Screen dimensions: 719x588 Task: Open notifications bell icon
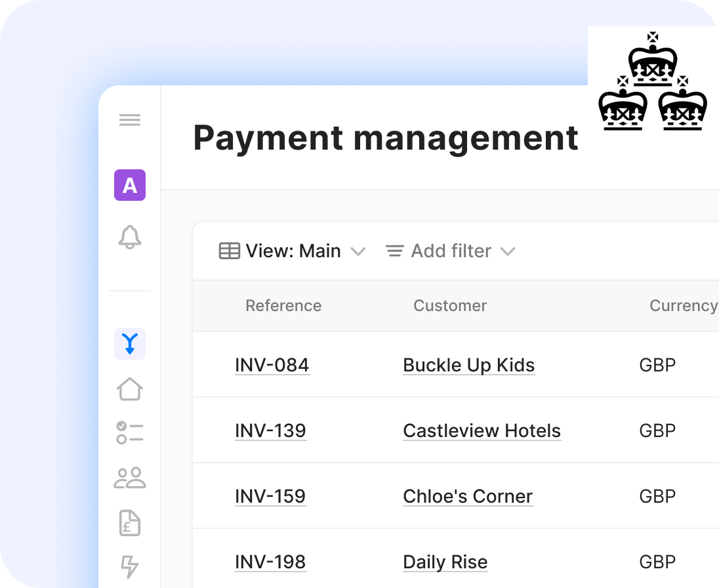(130, 237)
